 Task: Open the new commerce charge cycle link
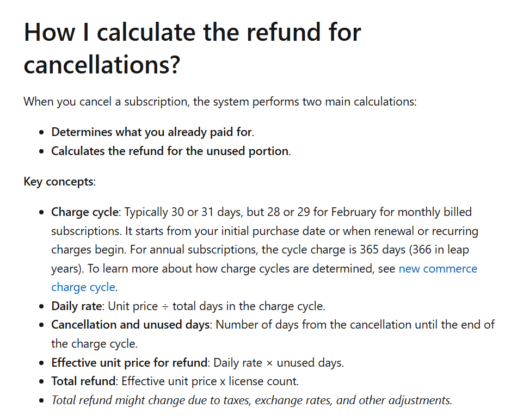tap(438, 269)
